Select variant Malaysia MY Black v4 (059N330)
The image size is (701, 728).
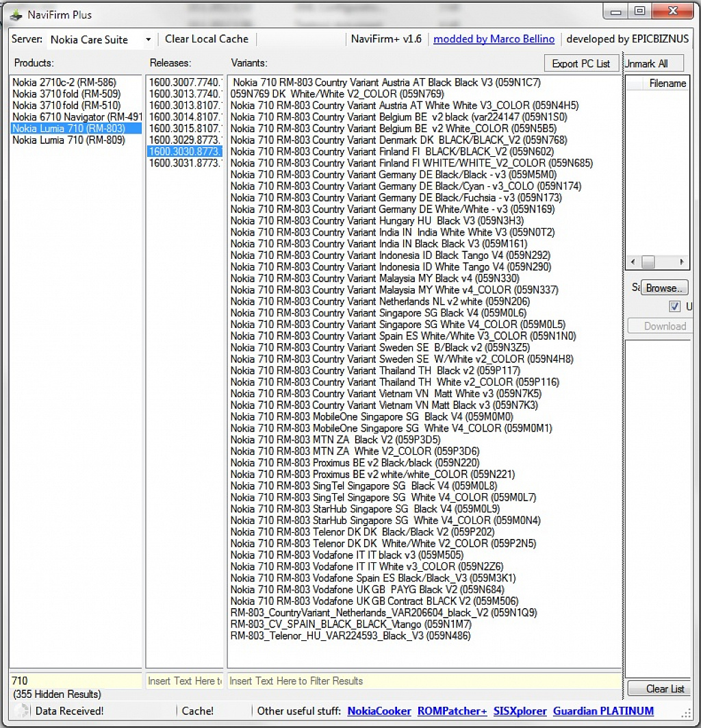click(374, 279)
